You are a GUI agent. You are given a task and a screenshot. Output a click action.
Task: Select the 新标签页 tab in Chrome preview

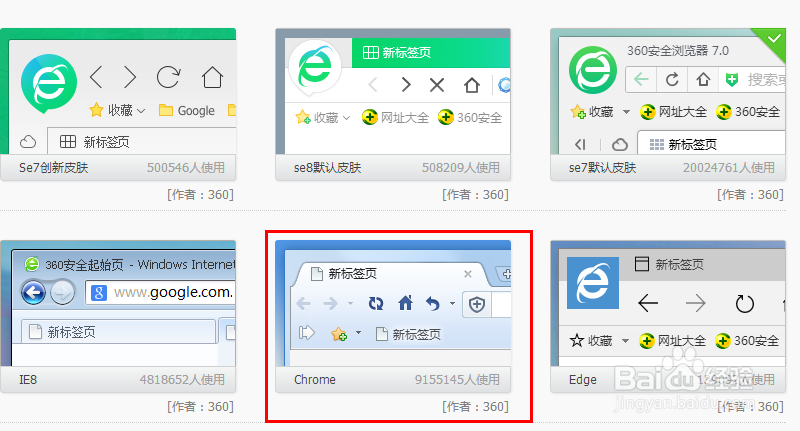point(391,274)
